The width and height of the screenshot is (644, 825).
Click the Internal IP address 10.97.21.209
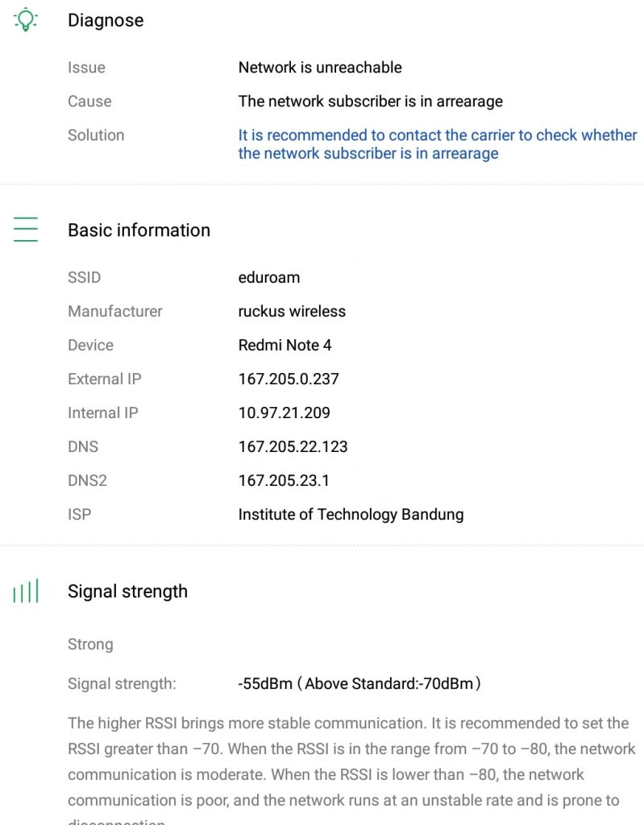pyautogui.click(x=284, y=412)
